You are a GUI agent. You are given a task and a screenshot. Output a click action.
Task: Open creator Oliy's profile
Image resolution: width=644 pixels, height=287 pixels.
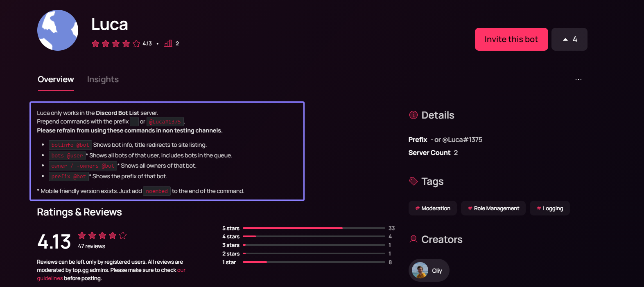[429, 270]
